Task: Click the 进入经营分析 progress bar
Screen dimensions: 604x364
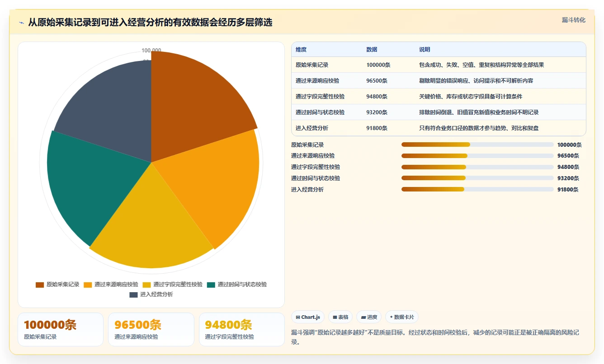Action: pos(477,190)
